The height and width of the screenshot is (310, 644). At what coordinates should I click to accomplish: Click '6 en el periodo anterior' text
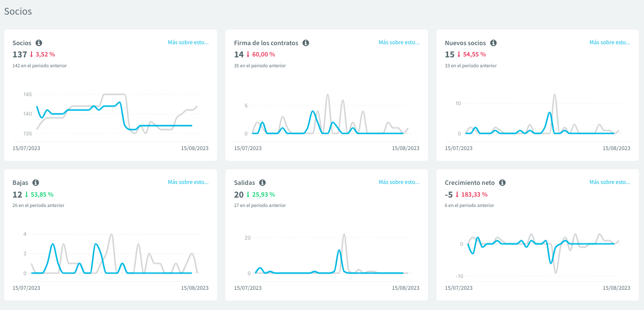[469, 206]
